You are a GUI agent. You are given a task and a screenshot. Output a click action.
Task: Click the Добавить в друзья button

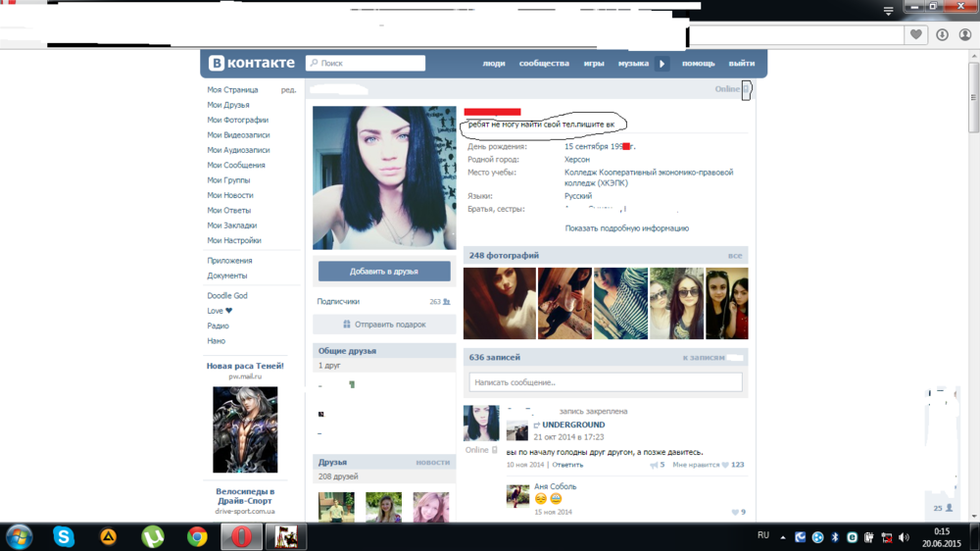(384, 271)
